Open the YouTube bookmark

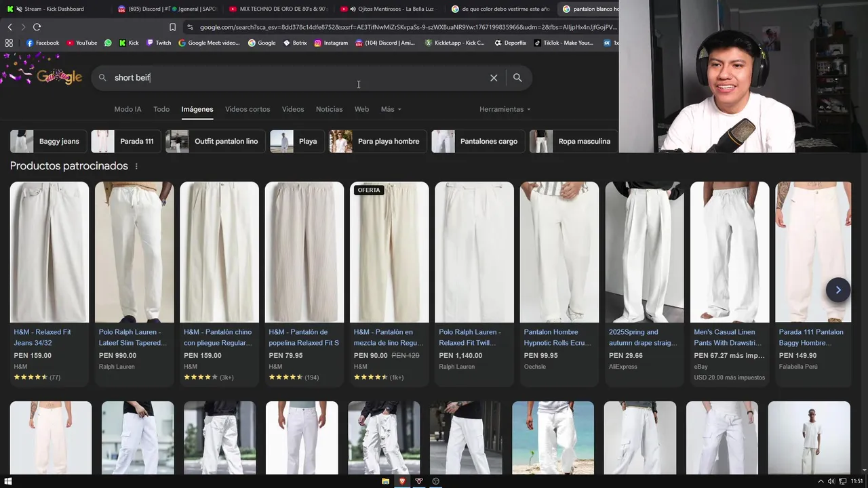click(82, 43)
